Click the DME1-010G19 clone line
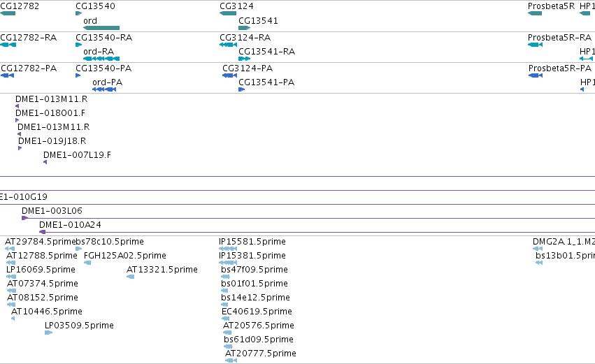 [298, 204]
